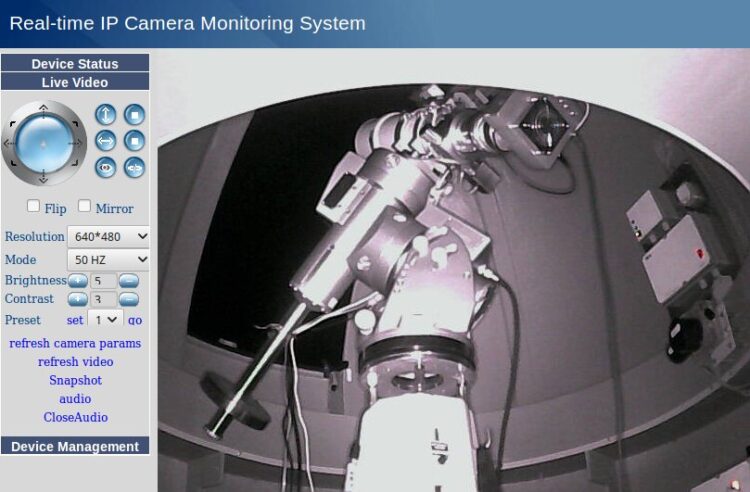The height and width of the screenshot is (492, 750).
Task: Increase Brightness with the plus button
Action: [x=77, y=281]
